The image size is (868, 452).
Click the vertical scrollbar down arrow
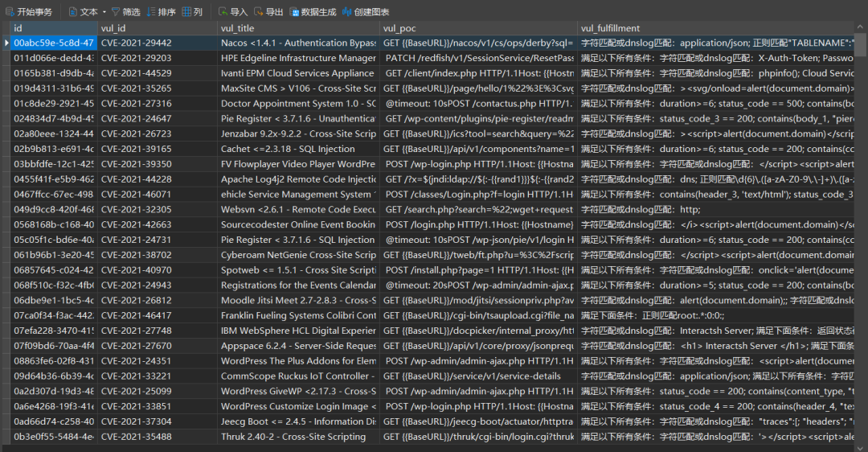(860, 447)
